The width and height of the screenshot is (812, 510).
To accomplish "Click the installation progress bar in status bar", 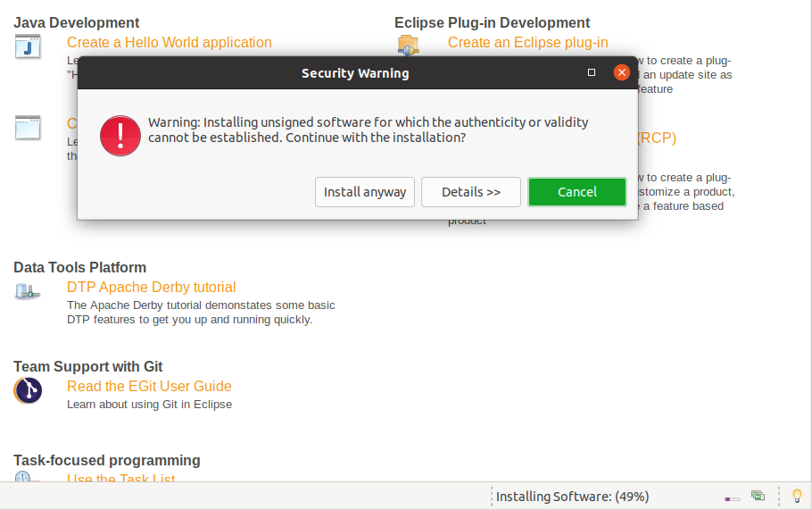I will point(733,497).
